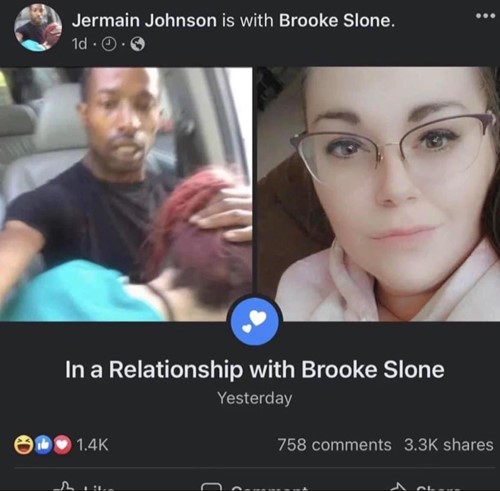
Task: Click the blue hearts relationship badge
Action: click(255, 321)
